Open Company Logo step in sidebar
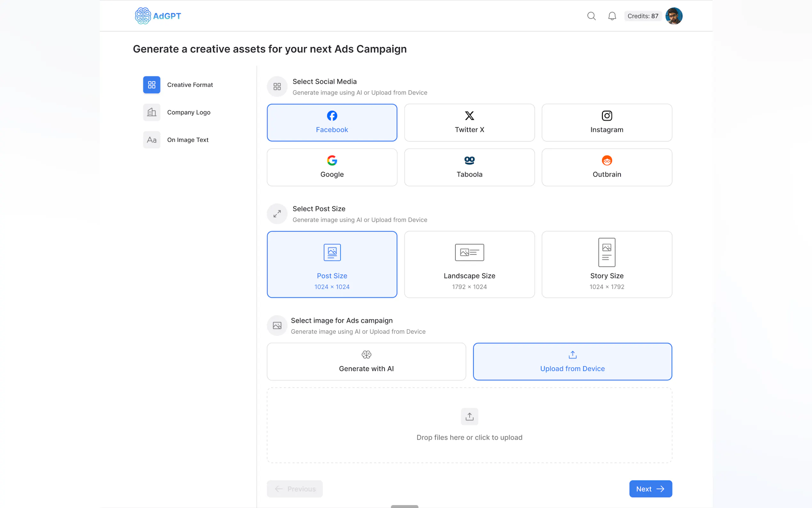 pos(188,112)
